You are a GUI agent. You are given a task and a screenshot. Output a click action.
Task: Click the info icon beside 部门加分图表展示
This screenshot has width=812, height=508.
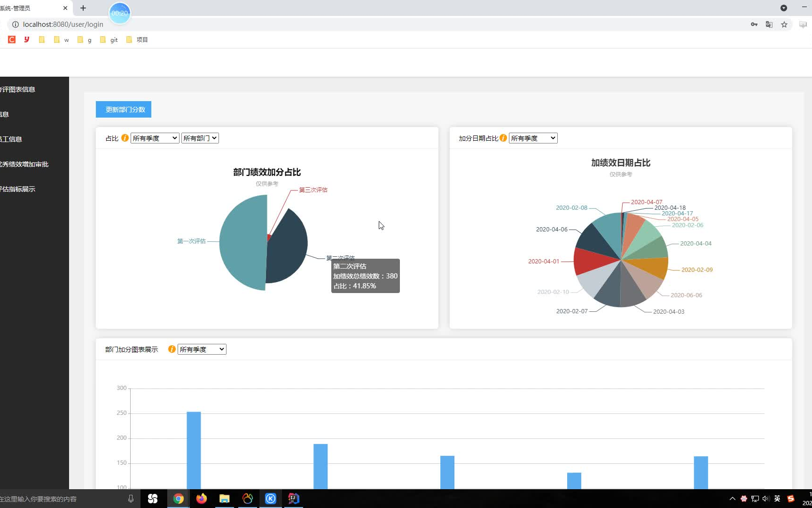pyautogui.click(x=172, y=349)
